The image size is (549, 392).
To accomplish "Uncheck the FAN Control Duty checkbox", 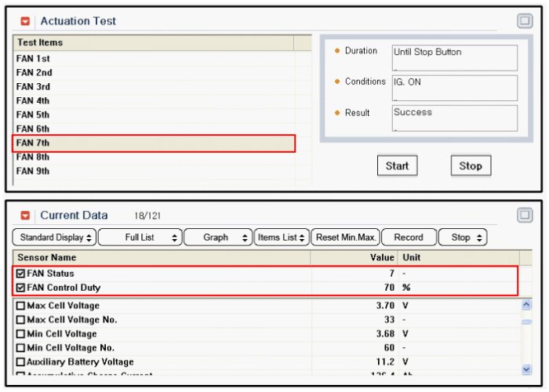I will coord(20,288).
